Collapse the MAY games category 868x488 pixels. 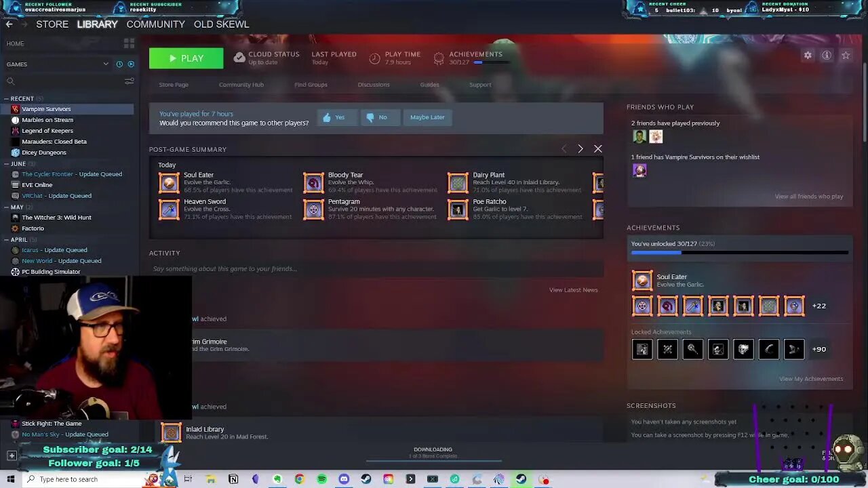click(6, 207)
